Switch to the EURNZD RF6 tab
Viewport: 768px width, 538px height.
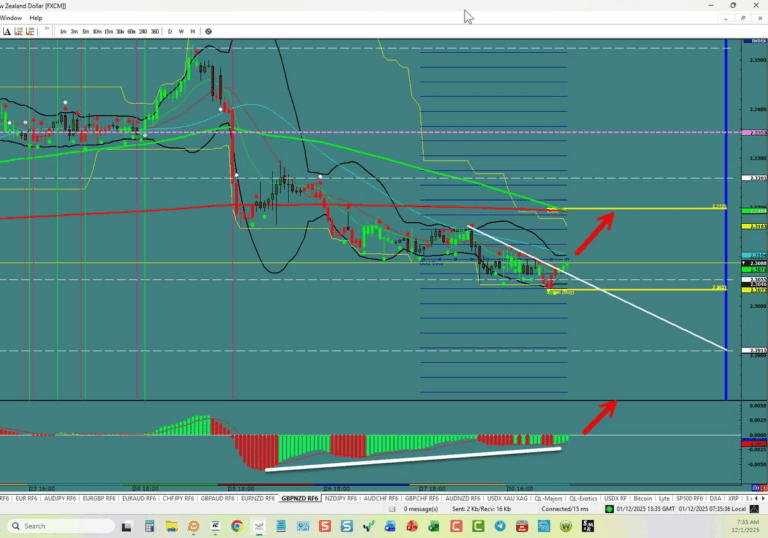coord(258,498)
